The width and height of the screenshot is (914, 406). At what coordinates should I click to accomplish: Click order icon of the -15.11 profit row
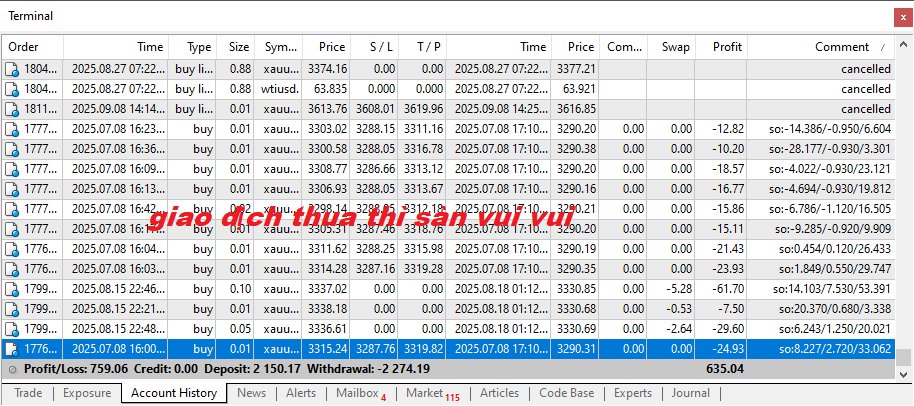pyautogui.click(x=12, y=230)
